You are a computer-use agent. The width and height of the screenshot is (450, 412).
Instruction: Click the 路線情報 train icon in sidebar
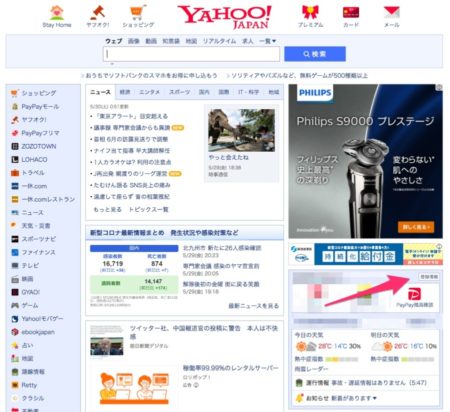[15, 372]
